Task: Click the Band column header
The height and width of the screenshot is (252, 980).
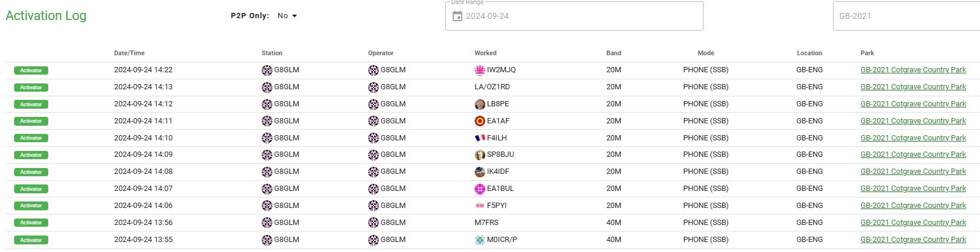Action: pyautogui.click(x=614, y=53)
